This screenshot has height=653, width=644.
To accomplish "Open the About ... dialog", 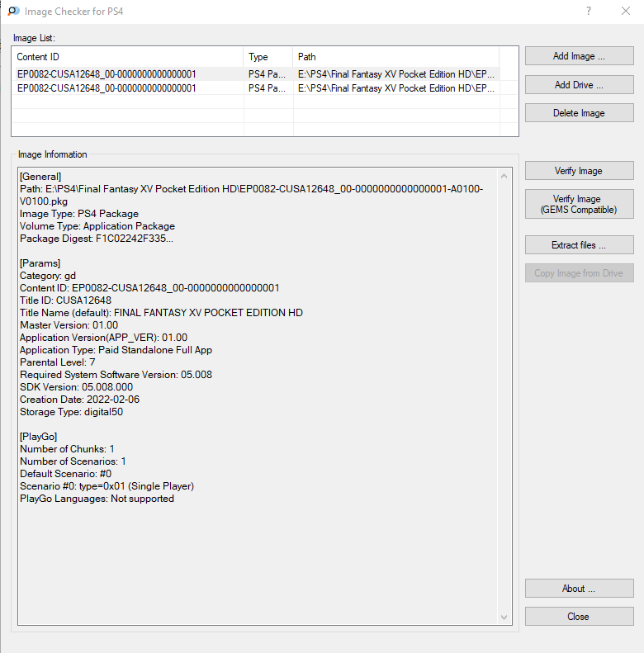I will coord(579,589).
